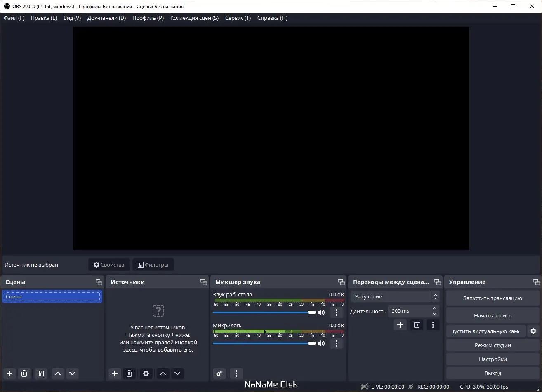542x392 pixels.
Task: Open virtual camera settings gear
Action: pyautogui.click(x=533, y=331)
